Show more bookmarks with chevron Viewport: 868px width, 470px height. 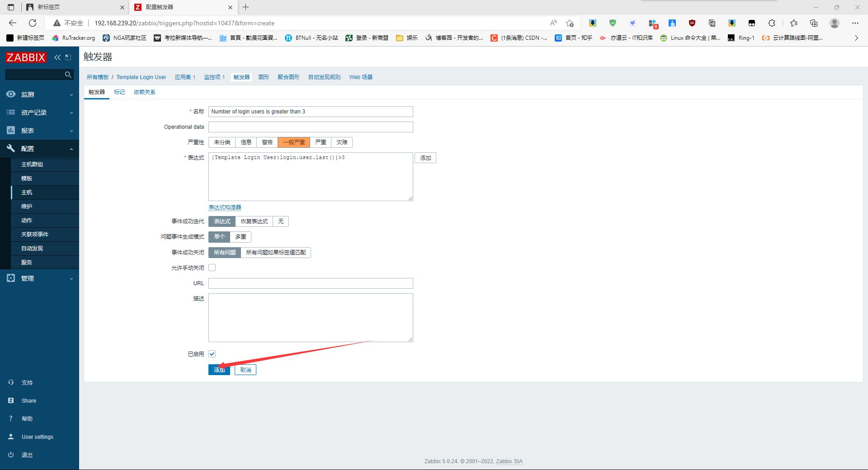pos(856,38)
